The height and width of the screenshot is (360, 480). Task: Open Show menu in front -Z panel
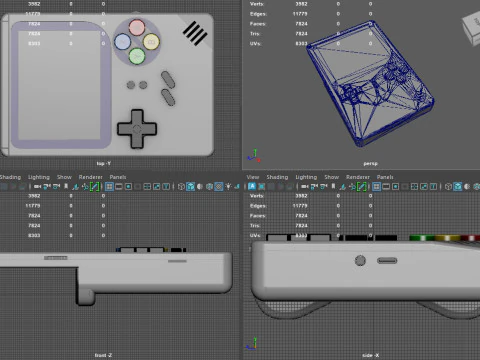[x=64, y=177]
